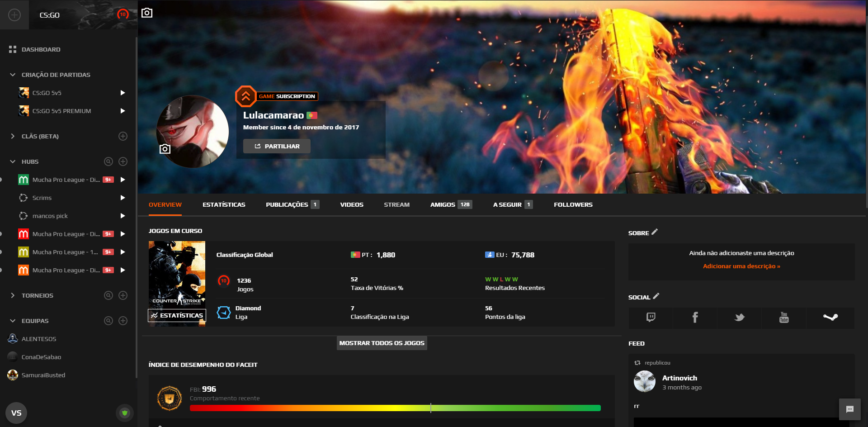Select the CS:GO 5v5 PREMIUM queue

coord(61,111)
